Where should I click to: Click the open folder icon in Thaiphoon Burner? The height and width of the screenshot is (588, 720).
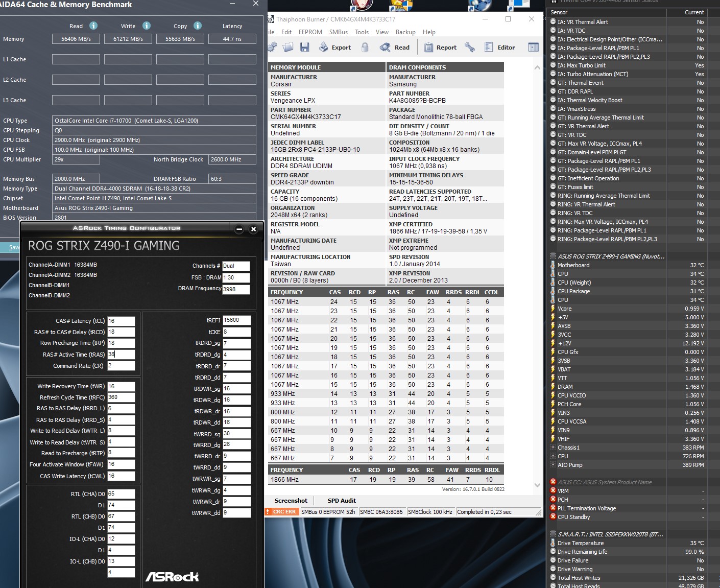pos(289,48)
